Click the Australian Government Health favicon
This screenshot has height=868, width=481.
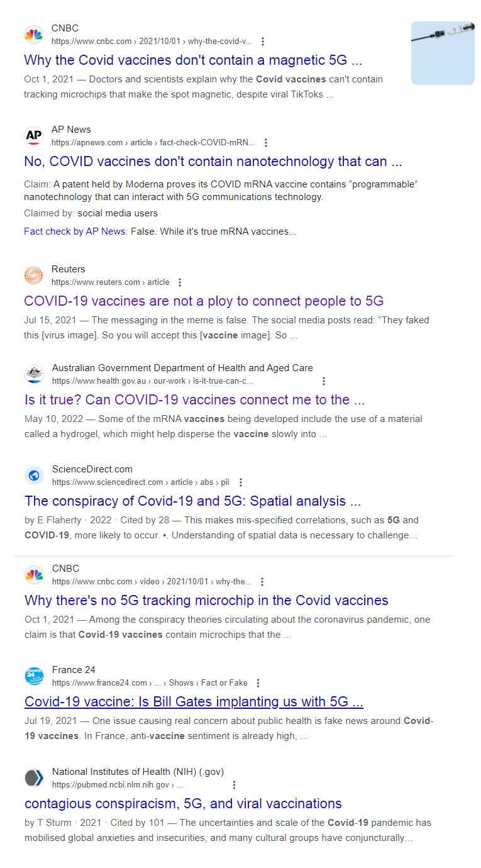pos(34,374)
